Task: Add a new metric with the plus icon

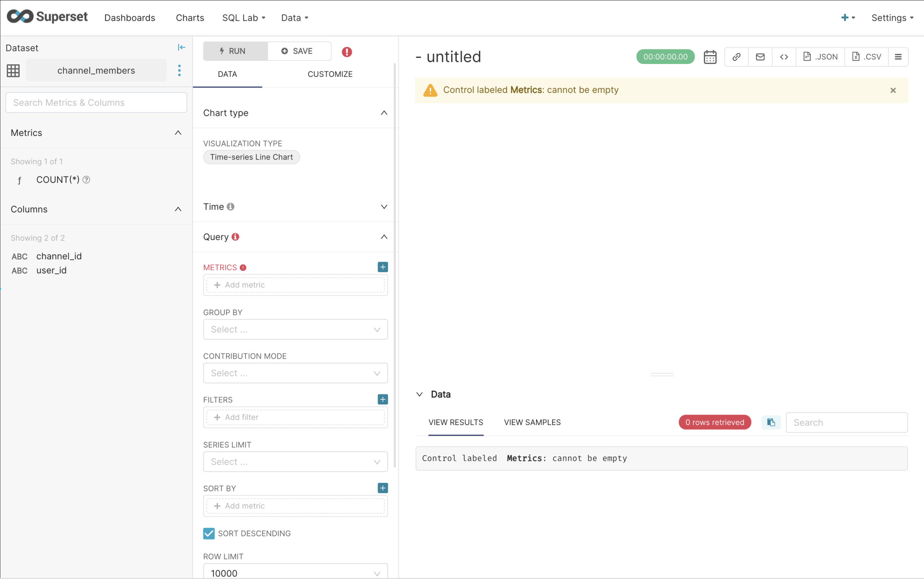Action: pos(382,267)
